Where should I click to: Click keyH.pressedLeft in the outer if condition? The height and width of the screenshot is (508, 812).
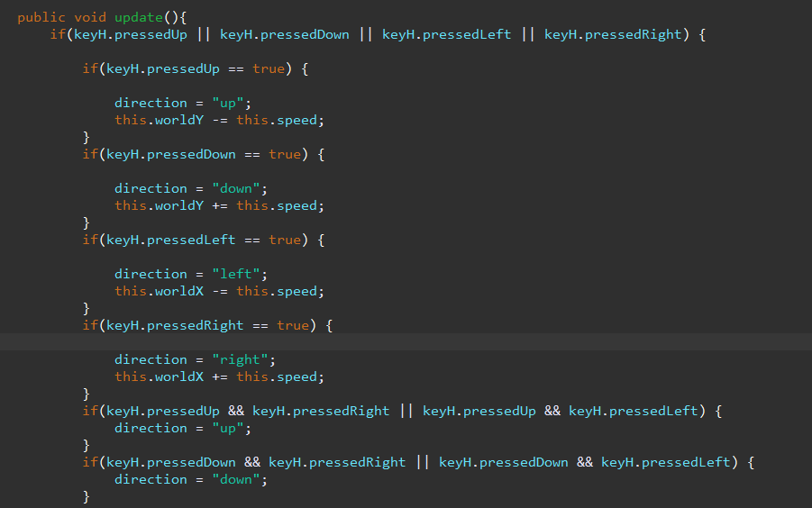(x=446, y=34)
